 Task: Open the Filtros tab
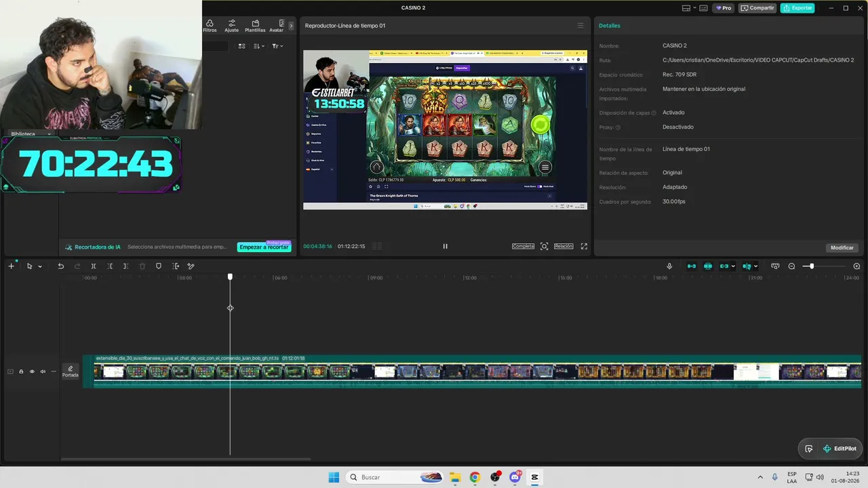210,26
